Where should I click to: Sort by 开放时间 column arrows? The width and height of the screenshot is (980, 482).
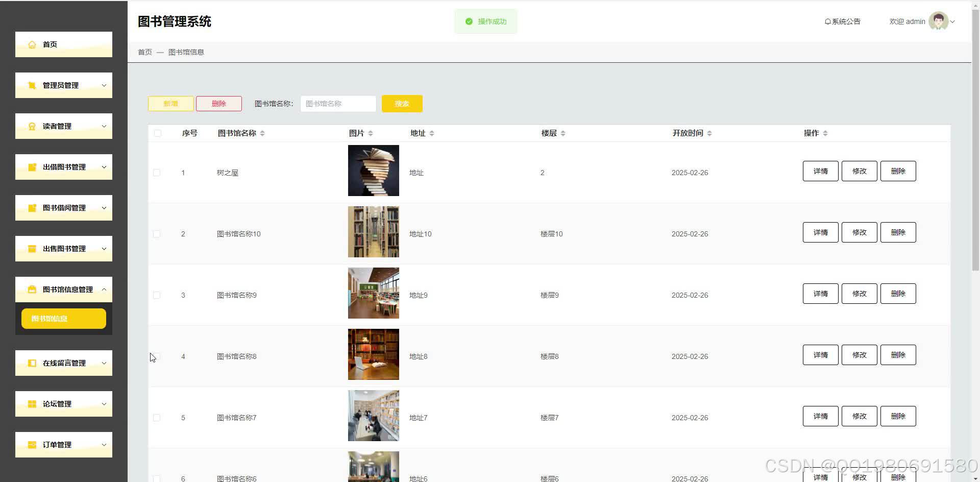tap(709, 133)
